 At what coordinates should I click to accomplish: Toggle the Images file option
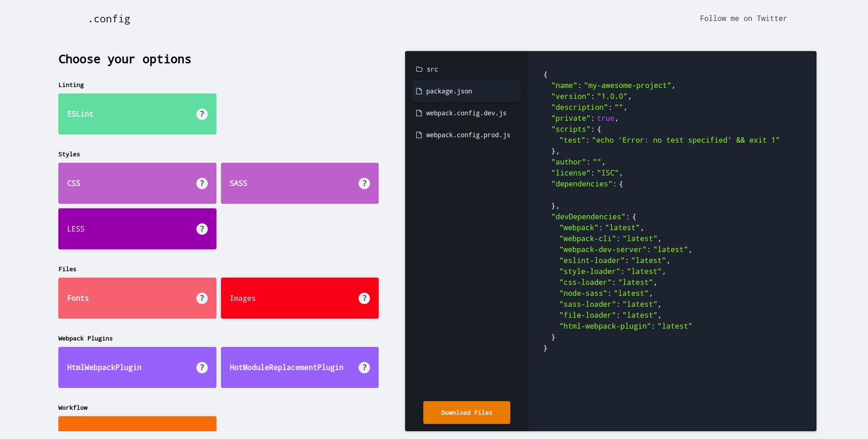(x=300, y=298)
